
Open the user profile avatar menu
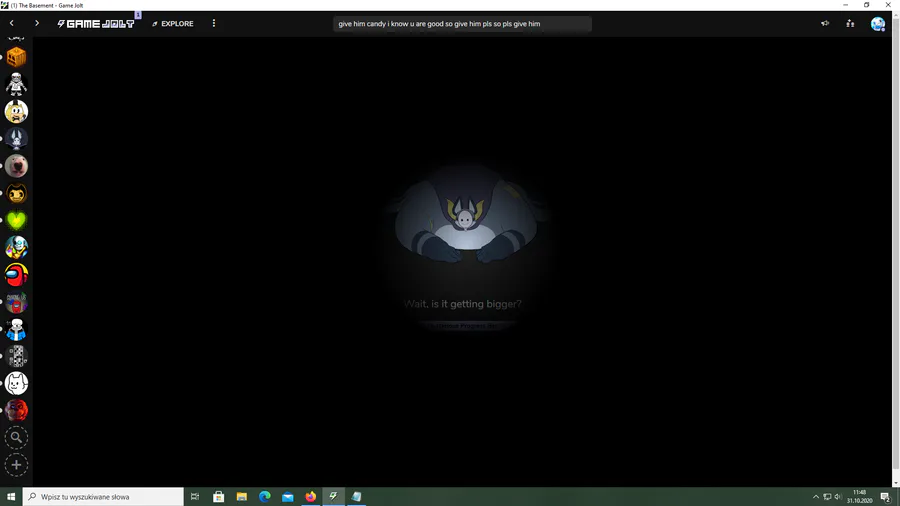[878, 24]
